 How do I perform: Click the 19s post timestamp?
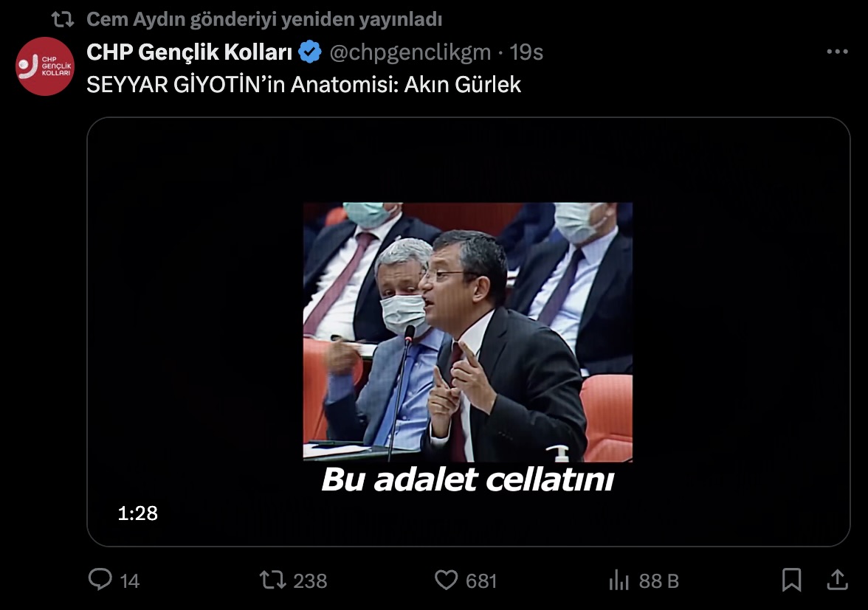click(x=526, y=52)
